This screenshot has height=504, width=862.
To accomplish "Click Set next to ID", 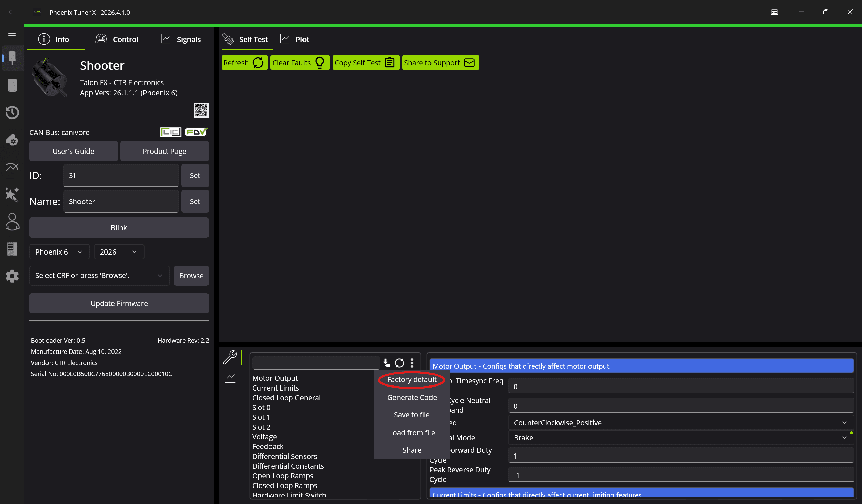I will click(195, 175).
